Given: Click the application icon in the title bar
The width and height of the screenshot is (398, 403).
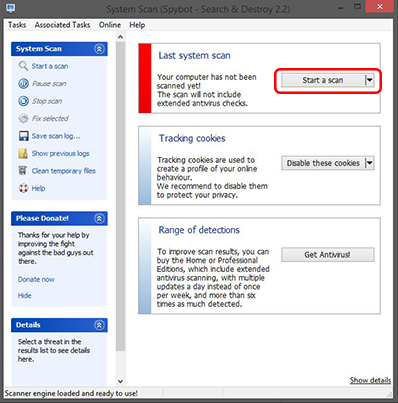Looking at the screenshot, I should (11, 8).
